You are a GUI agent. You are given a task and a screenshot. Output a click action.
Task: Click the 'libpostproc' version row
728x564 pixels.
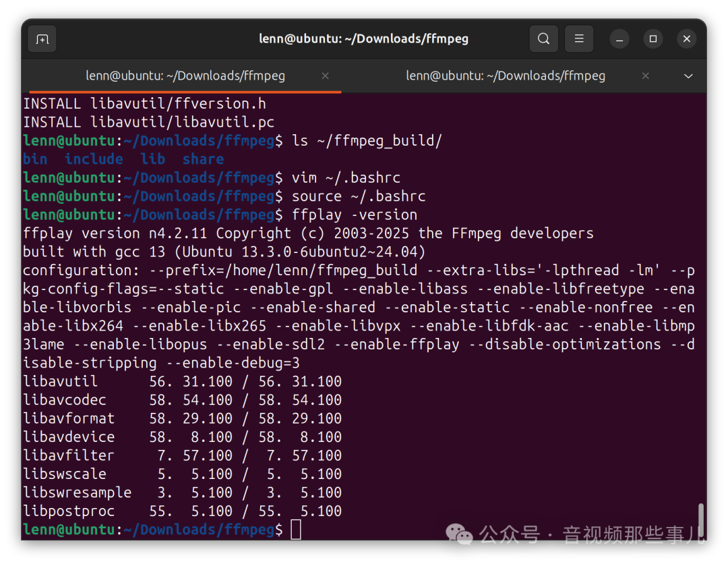tap(183, 511)
